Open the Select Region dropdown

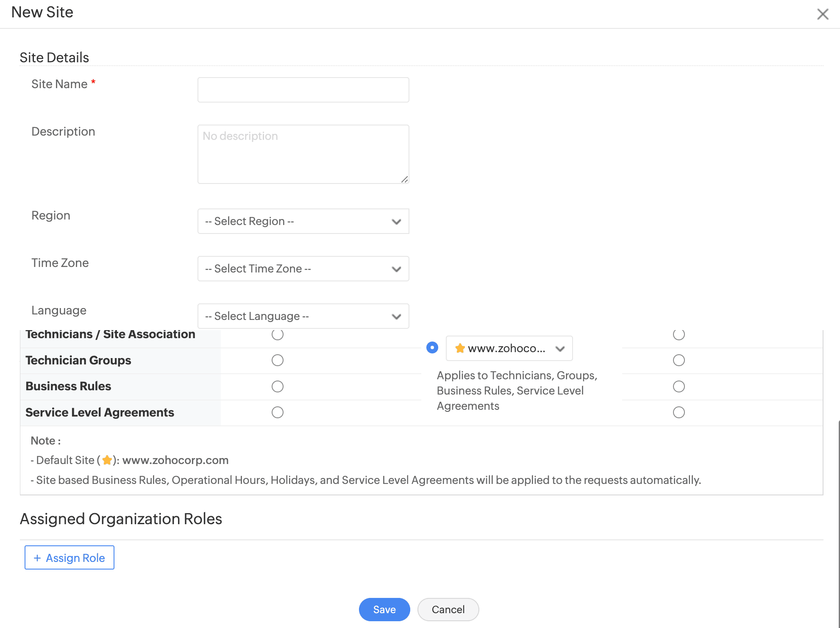click(x=297, y=221)
